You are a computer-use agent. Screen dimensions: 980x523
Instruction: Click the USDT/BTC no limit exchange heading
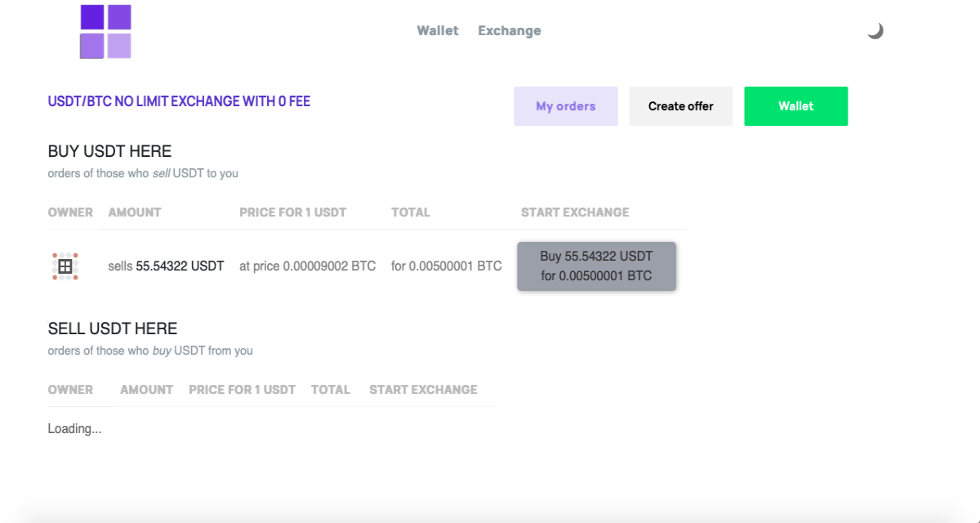179,102
